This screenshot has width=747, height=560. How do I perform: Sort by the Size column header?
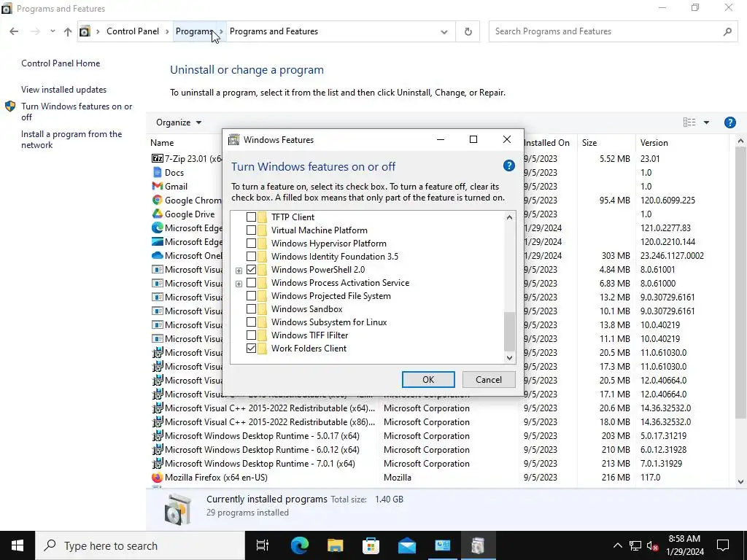(x=605, y=143)
